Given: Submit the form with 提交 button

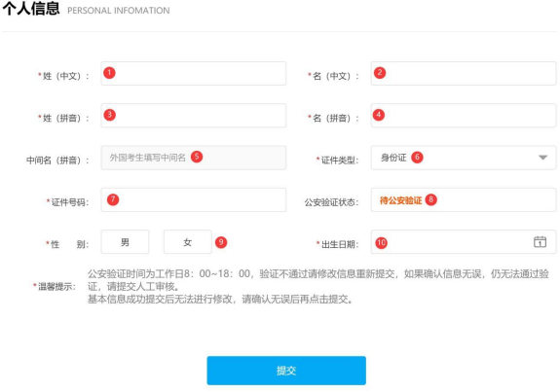Looking at the screenshot, I should 286,371.
